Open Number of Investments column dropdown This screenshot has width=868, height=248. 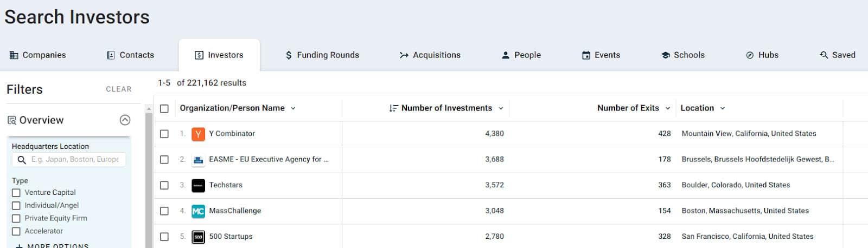click(501, 108)
